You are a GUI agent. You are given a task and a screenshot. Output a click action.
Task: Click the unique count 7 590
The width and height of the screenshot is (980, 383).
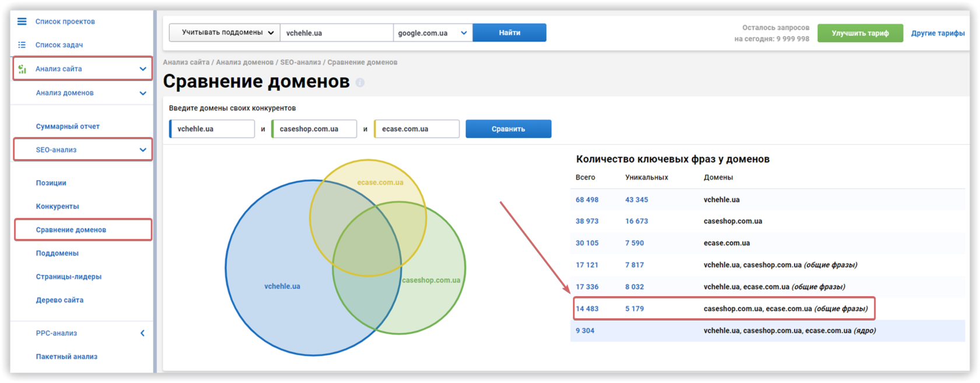click(x=635, y=243)
